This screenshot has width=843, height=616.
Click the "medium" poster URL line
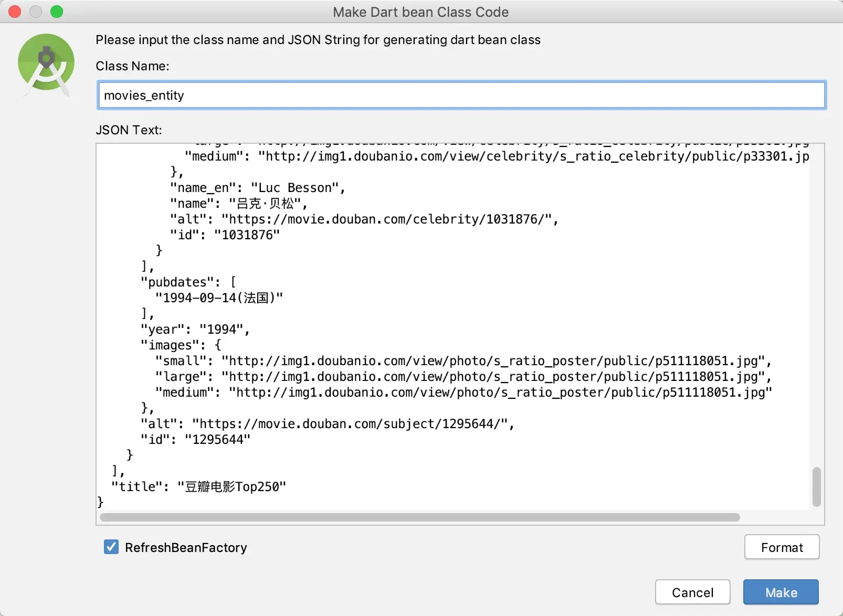(x=463, y=392)
